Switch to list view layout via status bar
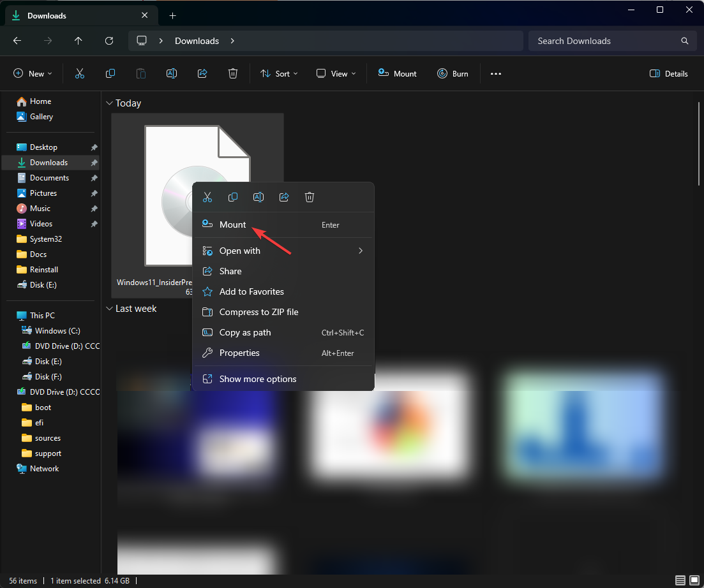Image resolution: width=704 pixels, height=588 pixels. coord(680,581)
